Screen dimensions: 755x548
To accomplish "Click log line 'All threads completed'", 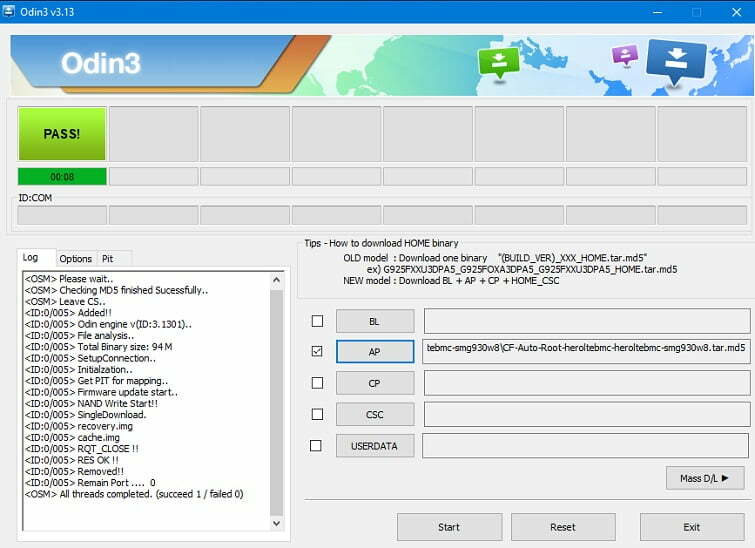I will point(134,494).
